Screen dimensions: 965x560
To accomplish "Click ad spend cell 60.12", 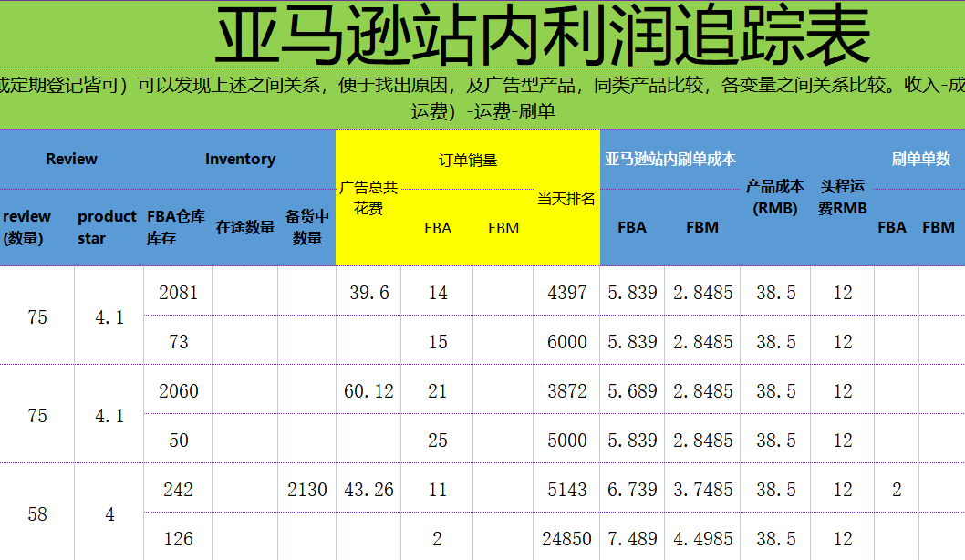I will pos(368,390).
